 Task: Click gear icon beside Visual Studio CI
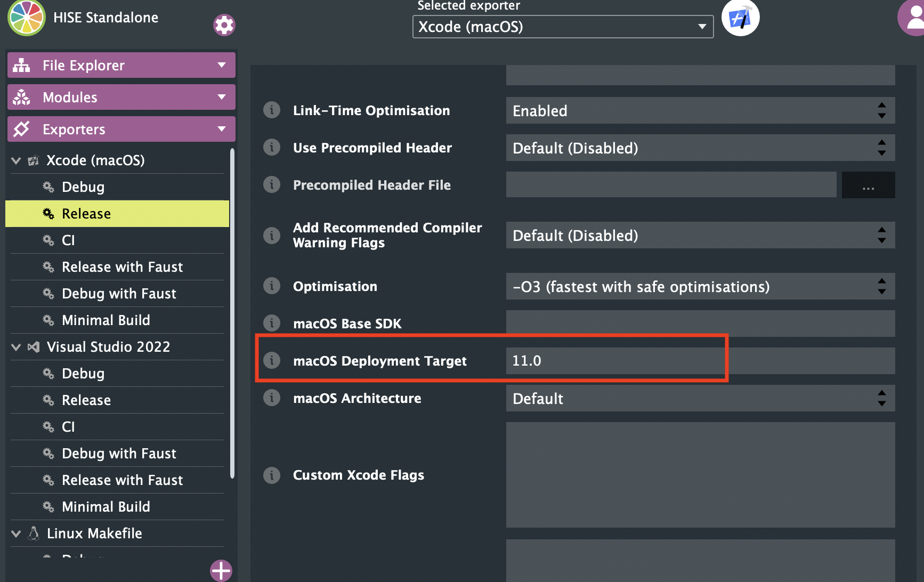point(48,426)
